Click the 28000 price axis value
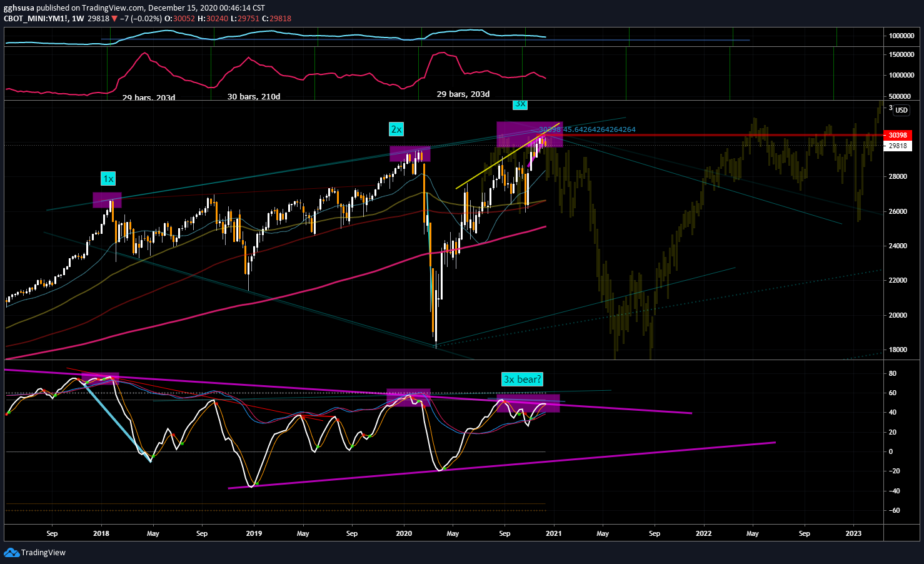 point(898,176)
